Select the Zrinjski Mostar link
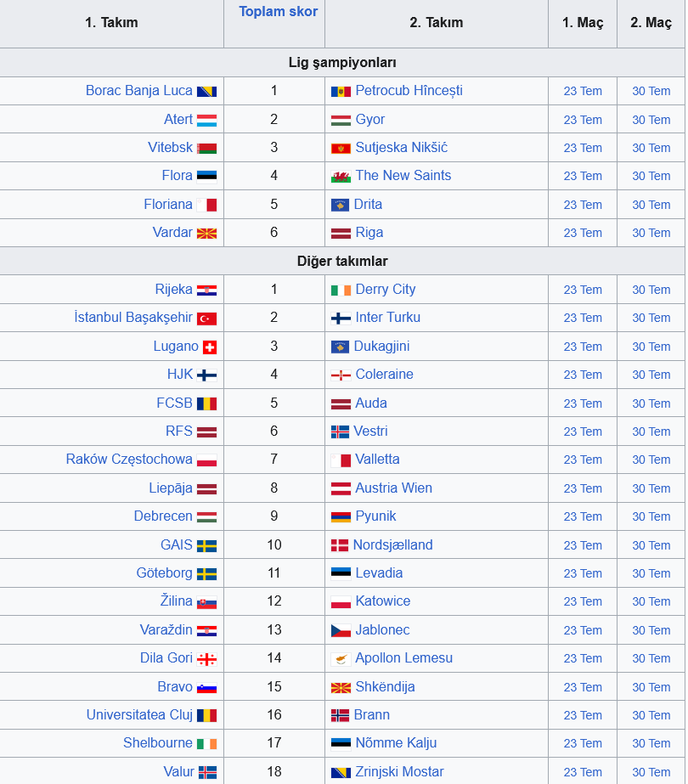This screenshot has height=784, width=688. point(399,771)
